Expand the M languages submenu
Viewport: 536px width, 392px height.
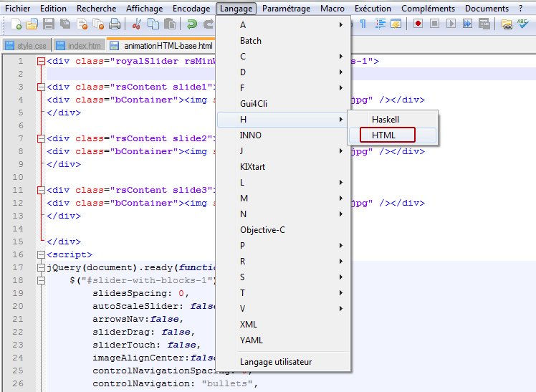[x=283, y=199]
